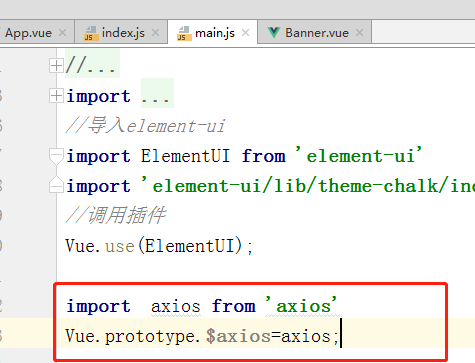Image resolution: width=475 pixels, height=363 pixels.
Task: Close the index.js tab
Action: pos(155,33)
